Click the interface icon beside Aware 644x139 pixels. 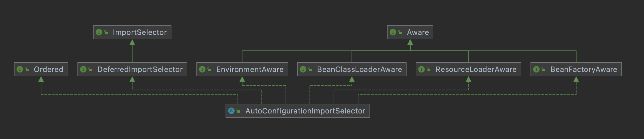click(393, 32)
